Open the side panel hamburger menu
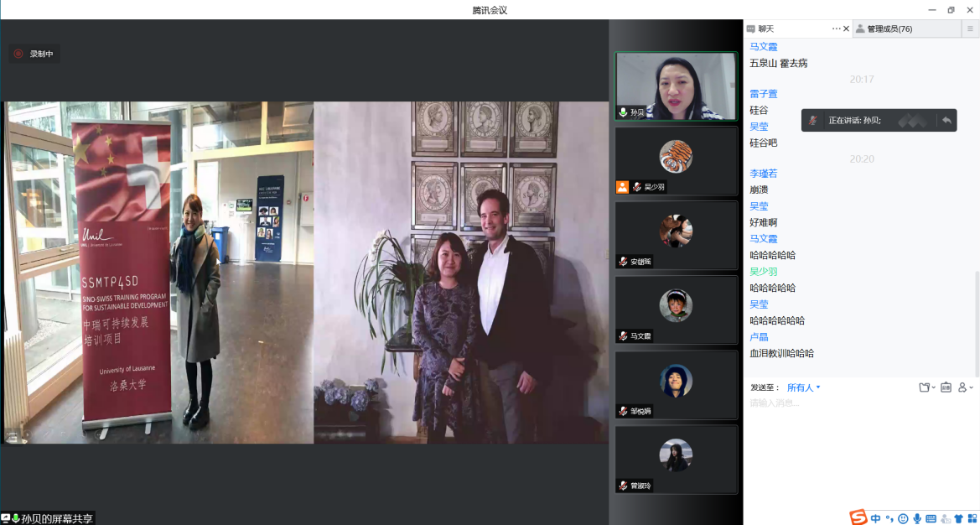The height and width of the screenshot is (525, 980). point(970,29)
